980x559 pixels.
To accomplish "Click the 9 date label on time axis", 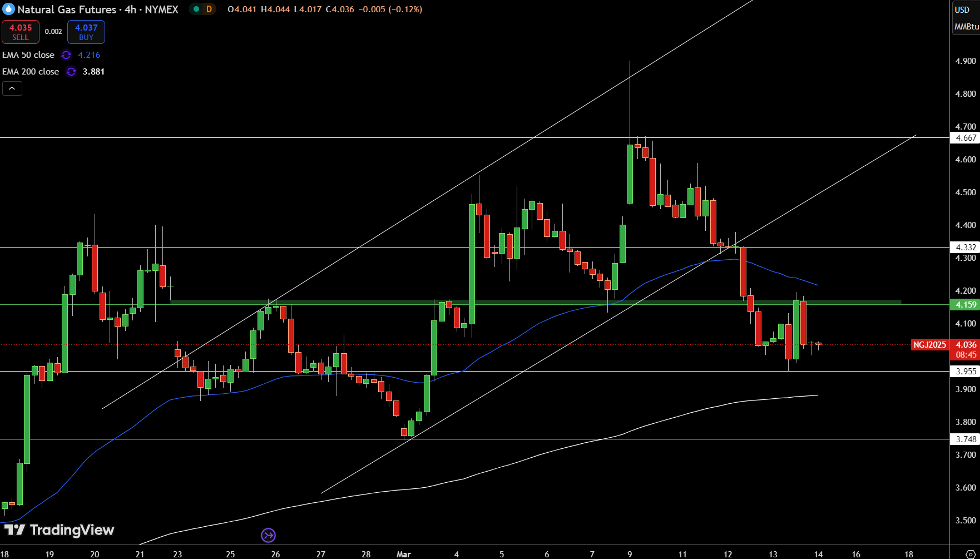I will click(x=630, y=554).
